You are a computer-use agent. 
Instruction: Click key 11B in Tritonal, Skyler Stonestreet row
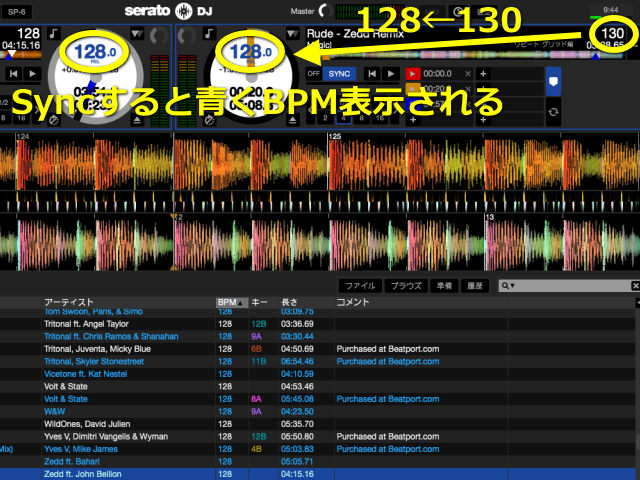[259, 362]
